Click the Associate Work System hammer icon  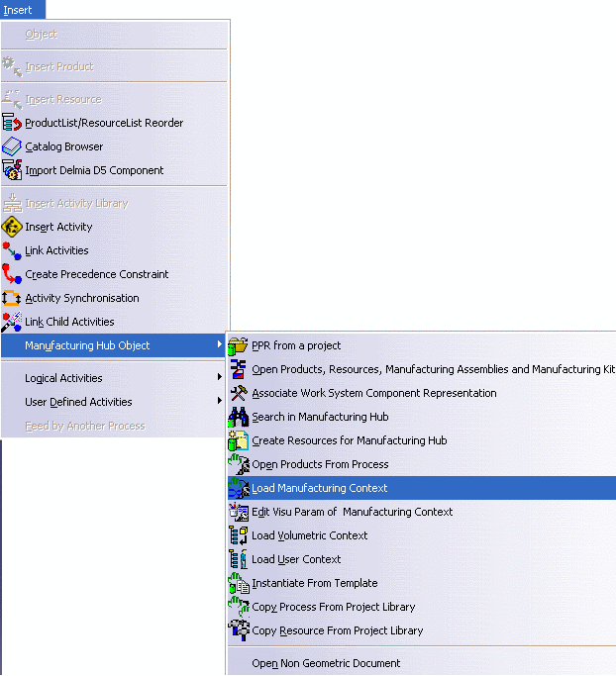click(x=238, y=393)
